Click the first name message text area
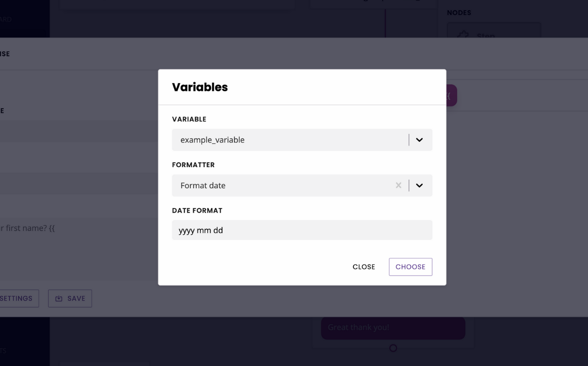Image resolution: width=588 pixels, height=366 pixels. click(x=78, y=248)
